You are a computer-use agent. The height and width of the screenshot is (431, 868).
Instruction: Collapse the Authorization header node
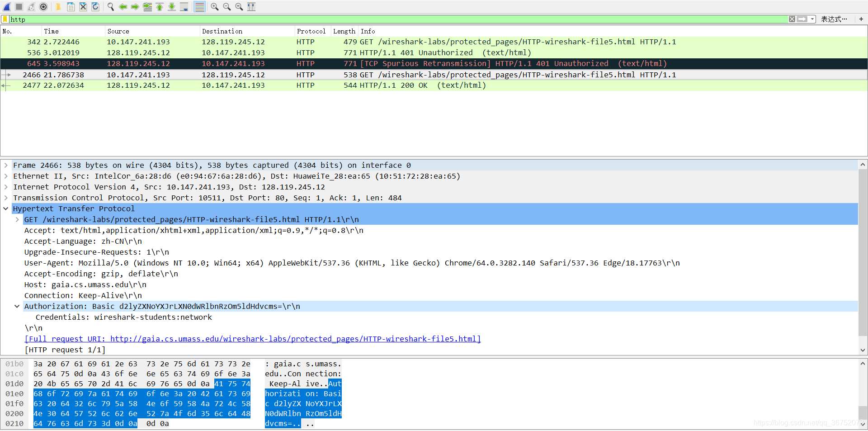point(17,307)
